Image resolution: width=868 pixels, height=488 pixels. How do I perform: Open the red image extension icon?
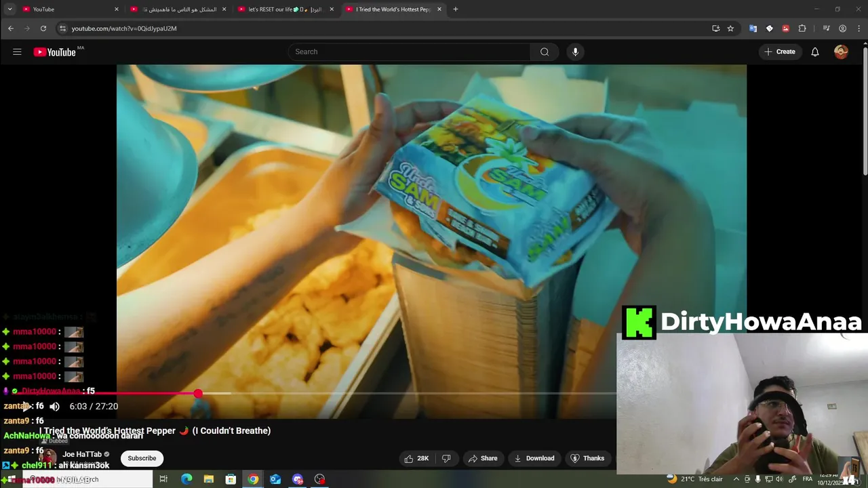tap(785, 28)
